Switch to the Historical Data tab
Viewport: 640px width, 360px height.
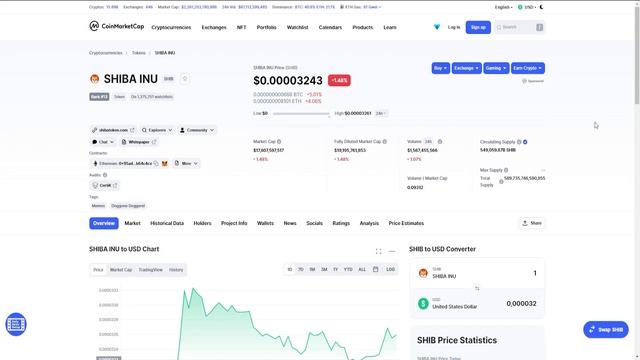point(167,223)
